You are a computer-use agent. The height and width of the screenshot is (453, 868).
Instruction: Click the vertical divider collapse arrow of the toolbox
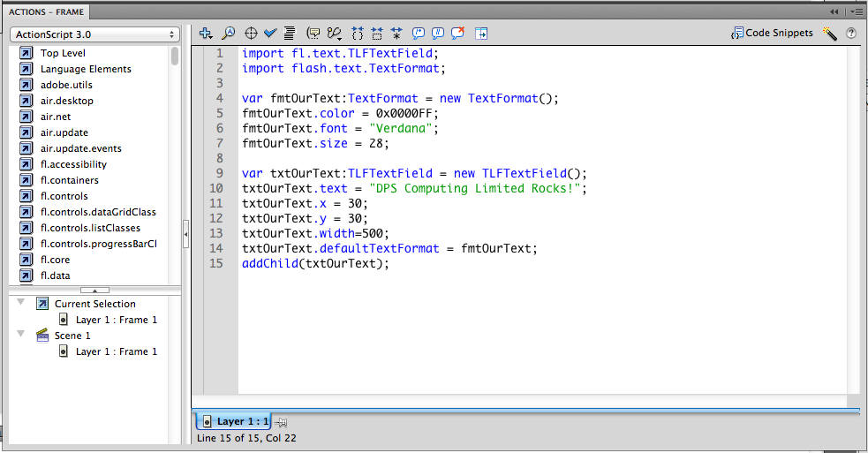point(186,234)
